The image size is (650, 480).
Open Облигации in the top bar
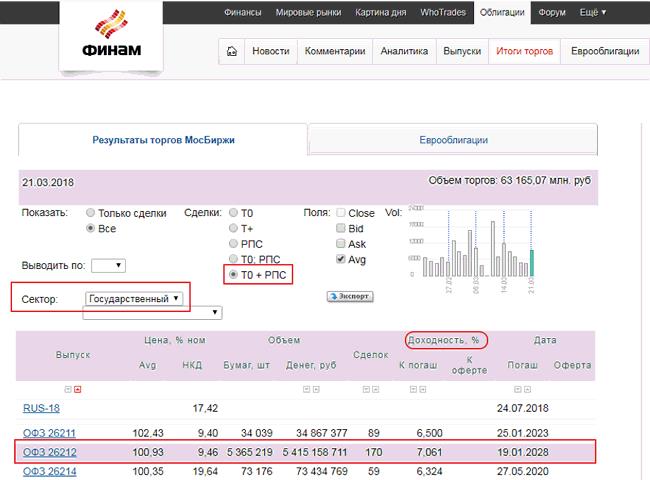[x=502, y=12]
